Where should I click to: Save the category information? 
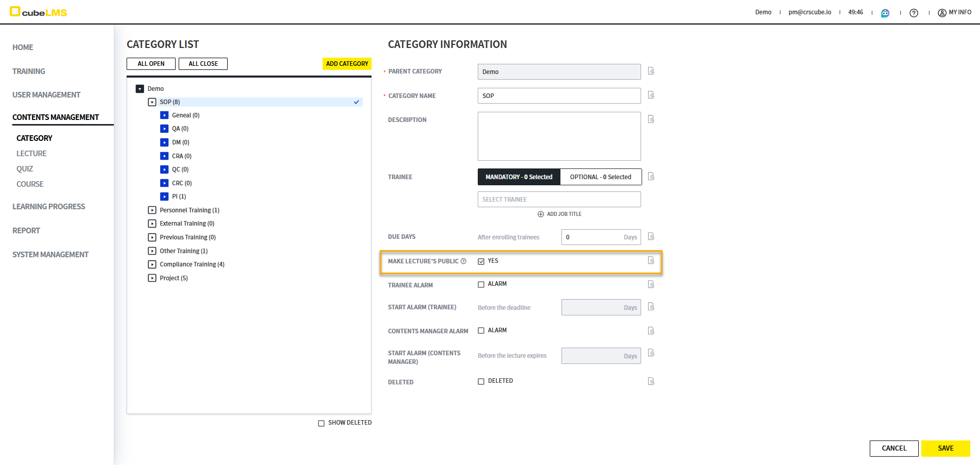tap(945, 448)
